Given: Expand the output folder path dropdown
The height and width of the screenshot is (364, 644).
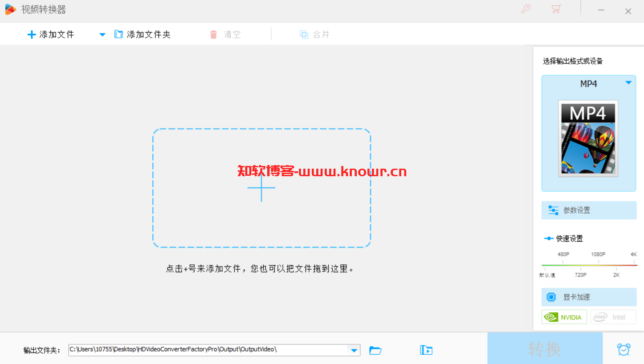Looking at the screenshot, I should click(354, 350).
